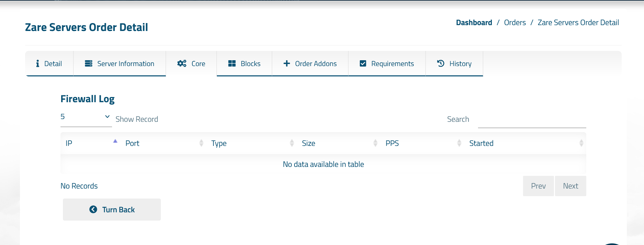Sort the table by IP column

coord(90,143)
